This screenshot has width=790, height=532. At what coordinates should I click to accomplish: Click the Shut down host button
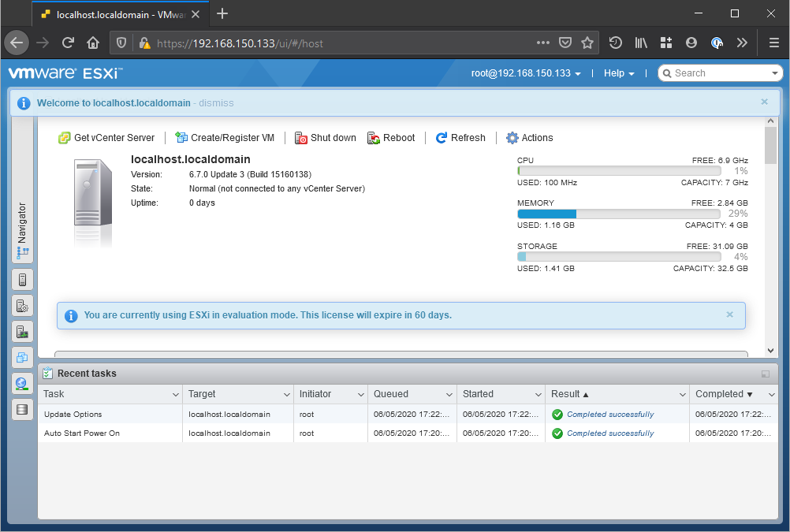tap(326, 138)
